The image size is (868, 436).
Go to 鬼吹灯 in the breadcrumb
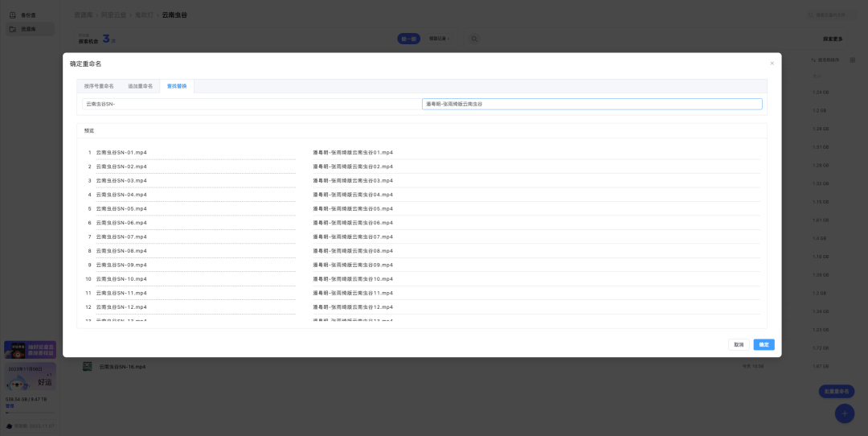coord(144,15)
